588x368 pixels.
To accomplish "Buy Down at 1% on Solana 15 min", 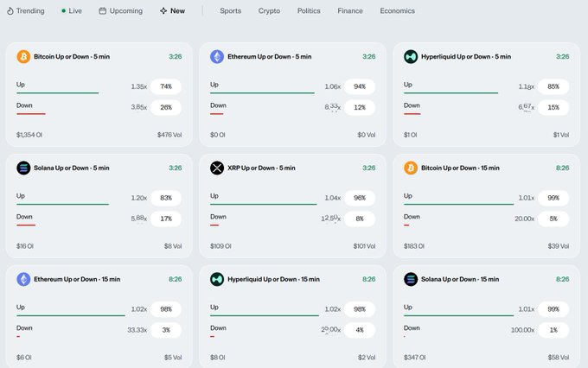I will pos(553,330).
